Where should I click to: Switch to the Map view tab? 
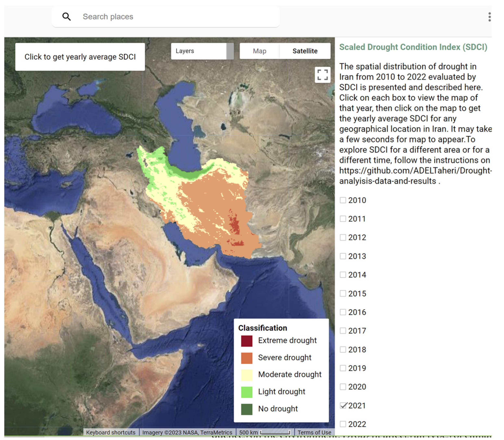pyautogui.click(x=259, y=51)
